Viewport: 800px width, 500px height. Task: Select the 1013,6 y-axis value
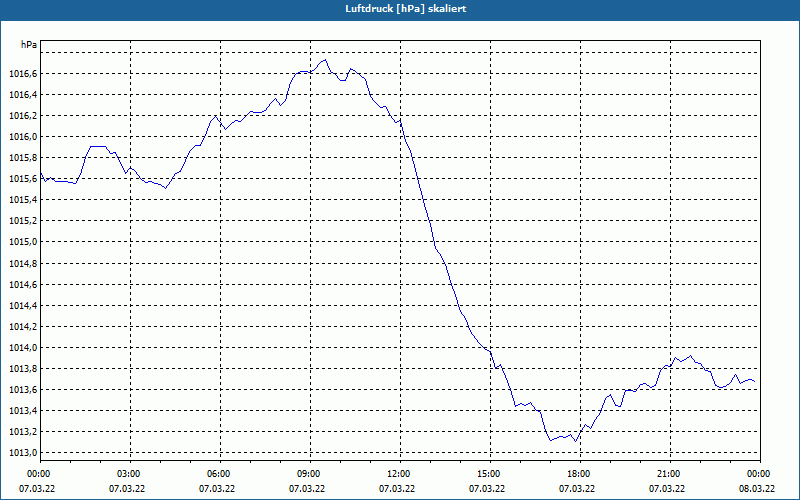click(23, 390)
